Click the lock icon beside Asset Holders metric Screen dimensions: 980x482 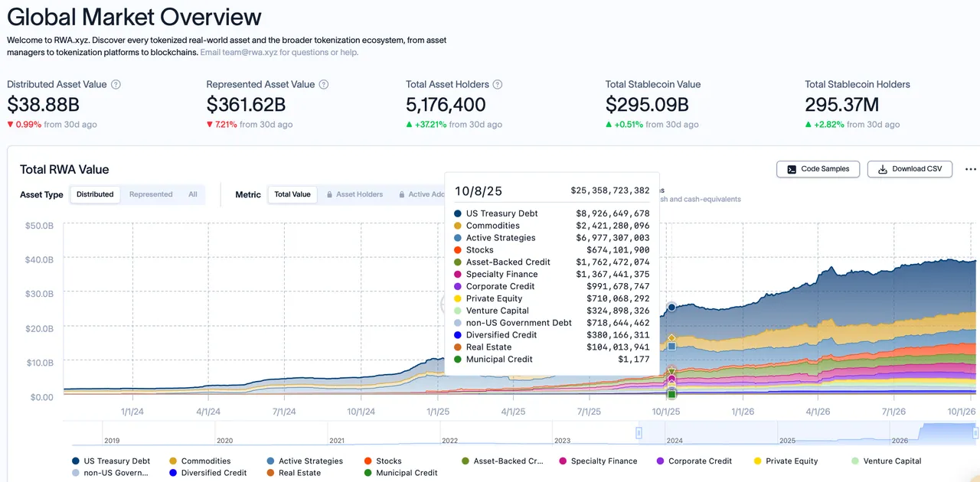330,194
